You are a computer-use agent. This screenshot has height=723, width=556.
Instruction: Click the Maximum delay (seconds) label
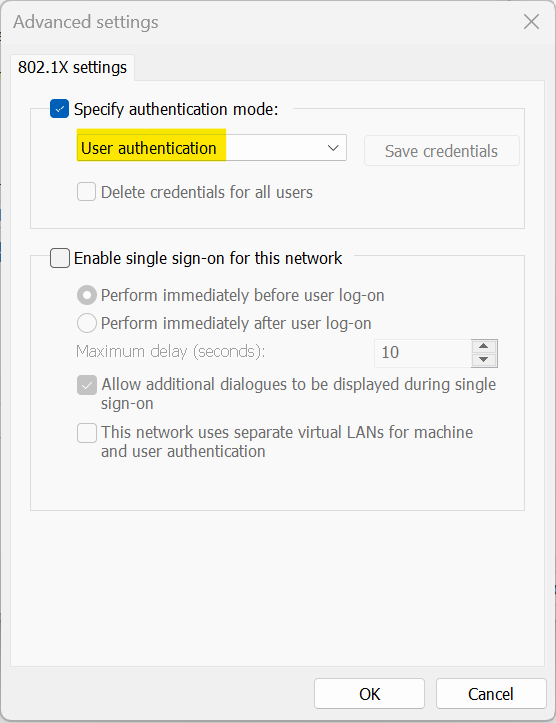(x=171, y=352)
